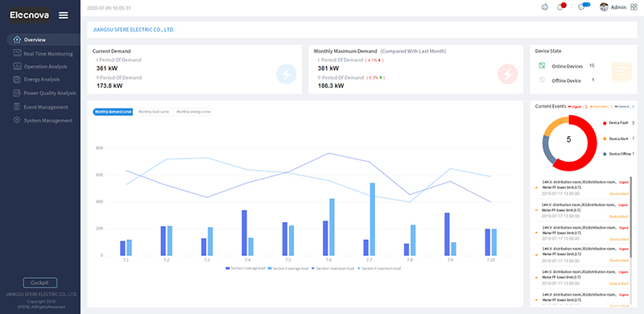Expand the Power Quality Analysis menu
Image resolution: width=644 pixels, height=314 pixels.
click(45, 93)
